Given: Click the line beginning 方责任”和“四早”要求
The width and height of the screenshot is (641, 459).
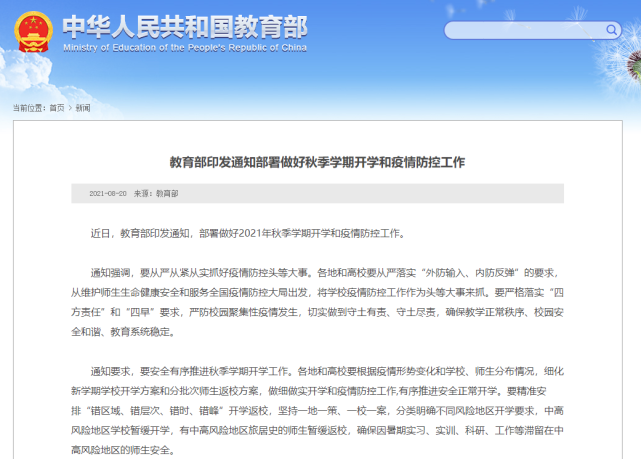Looking at the screenshot, I should coord(317,312).
